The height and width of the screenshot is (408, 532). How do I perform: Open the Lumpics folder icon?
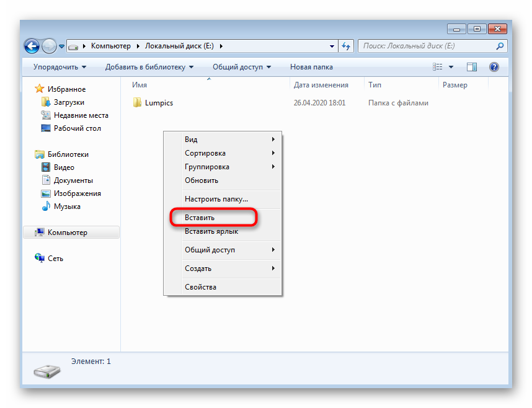(x=138, y=103)
